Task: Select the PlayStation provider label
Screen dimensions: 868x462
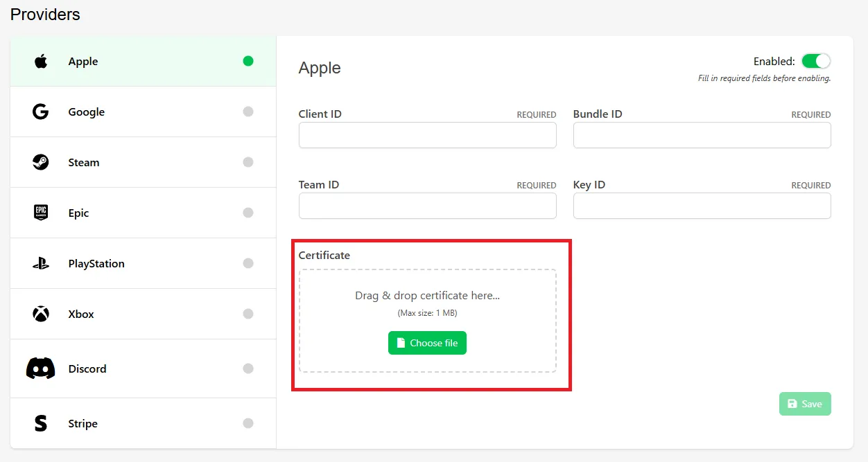Action: pyautogui.click(x=96, y=263)
